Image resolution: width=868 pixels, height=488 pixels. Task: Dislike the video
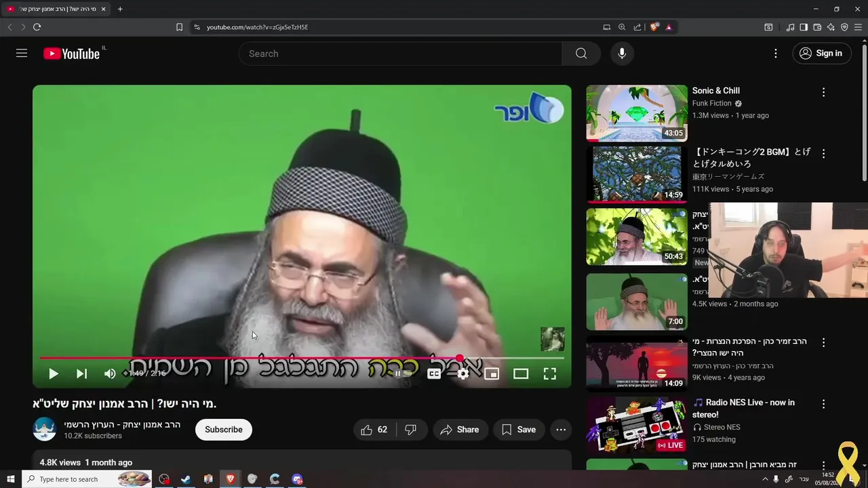click(x=410, y=430)
